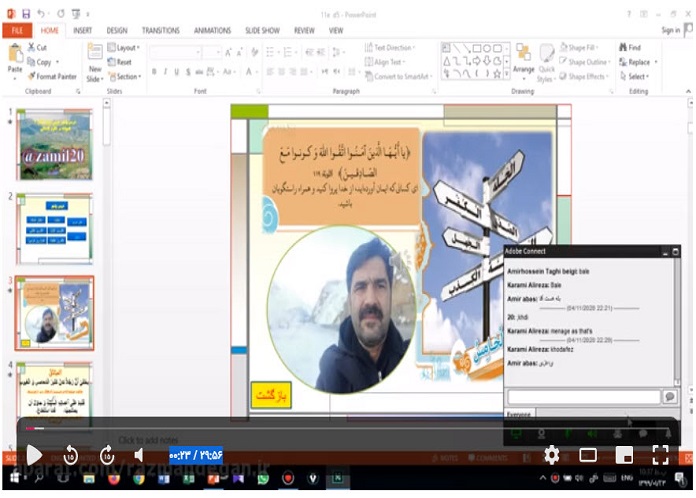Switch to the DESIGN tab
Viewport: 696px width, 498px height.
117,30
